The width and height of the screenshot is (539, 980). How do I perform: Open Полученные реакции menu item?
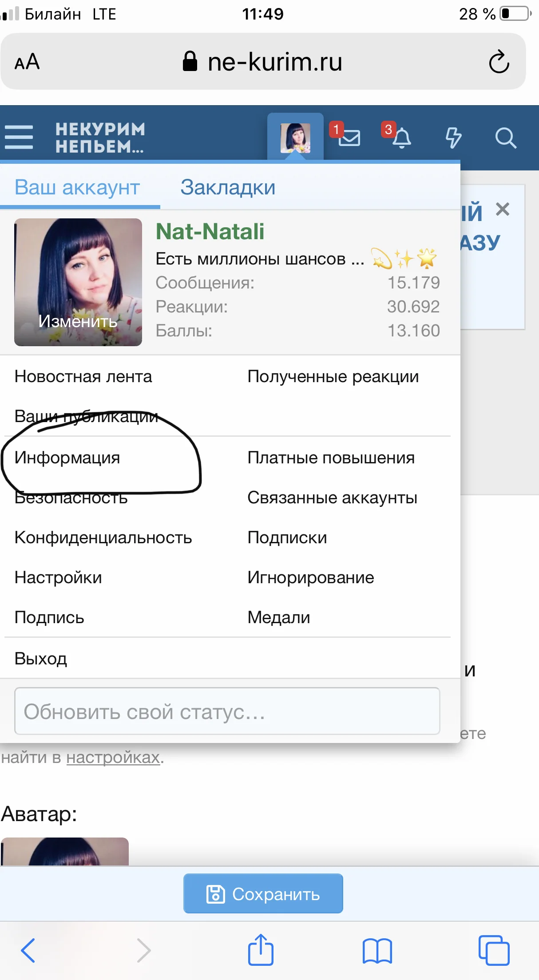[x=333, y=376]
